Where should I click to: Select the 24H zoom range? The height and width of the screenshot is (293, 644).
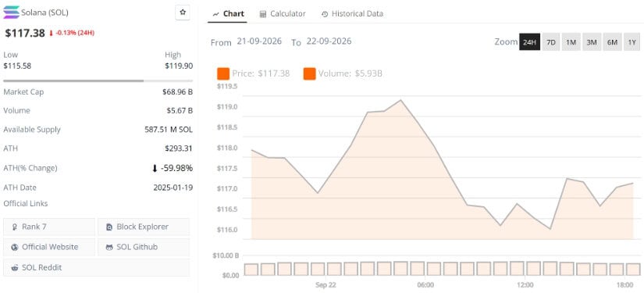pos(529,42)
